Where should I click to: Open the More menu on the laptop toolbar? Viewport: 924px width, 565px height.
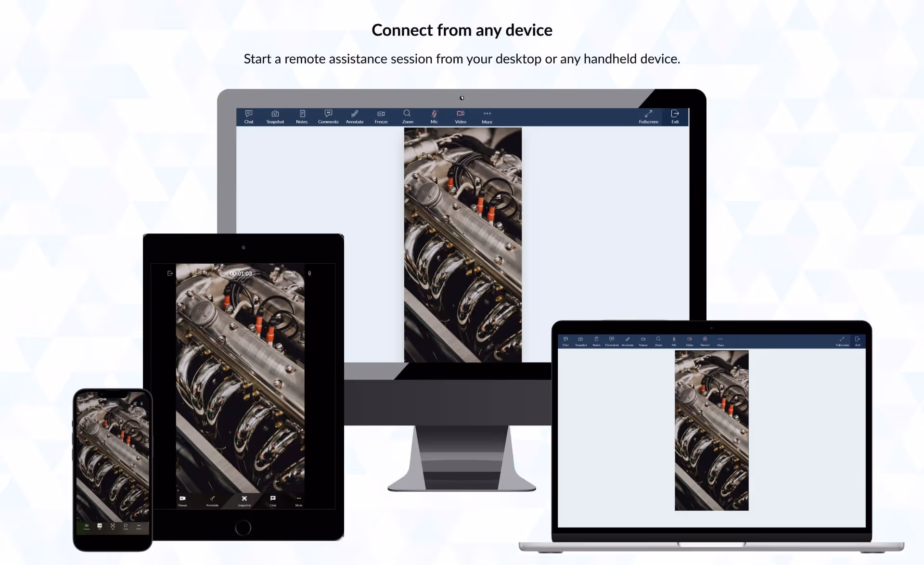tap(720, 342)
